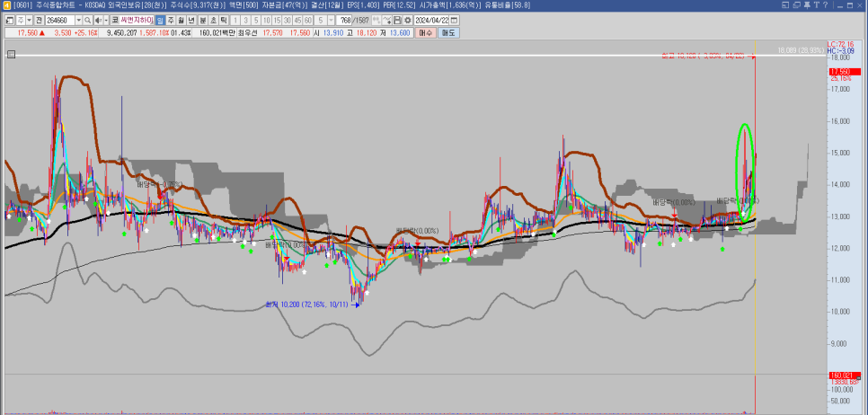The height and width of the screenshot is (415, 868).
Task: Click the change percent +25.16% text
Action: pos(85,32)
